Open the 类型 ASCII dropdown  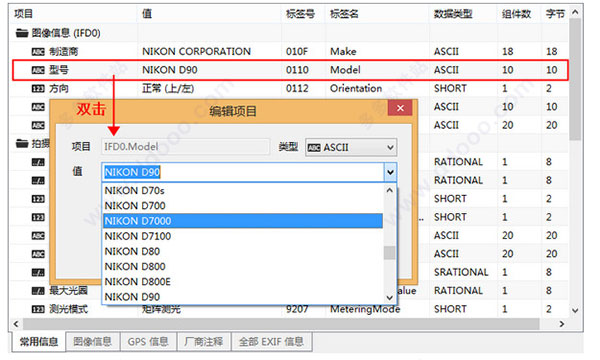390,148
